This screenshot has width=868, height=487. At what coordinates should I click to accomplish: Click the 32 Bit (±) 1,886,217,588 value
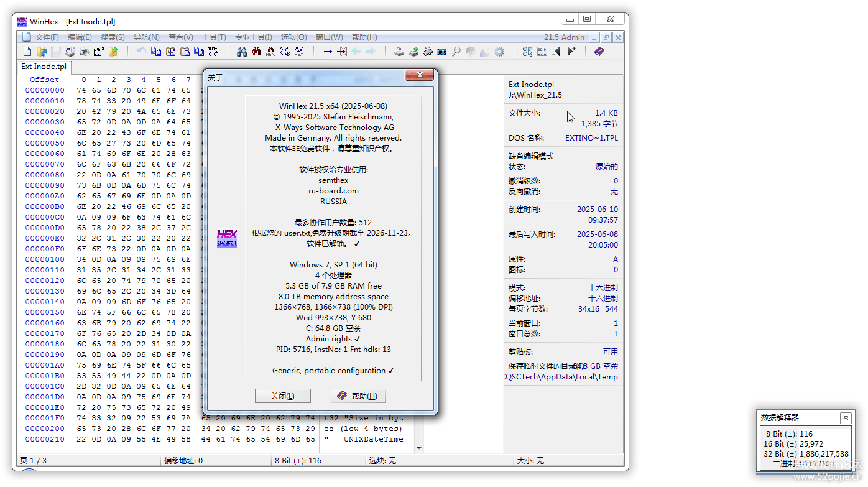click(x=806, y=454)
